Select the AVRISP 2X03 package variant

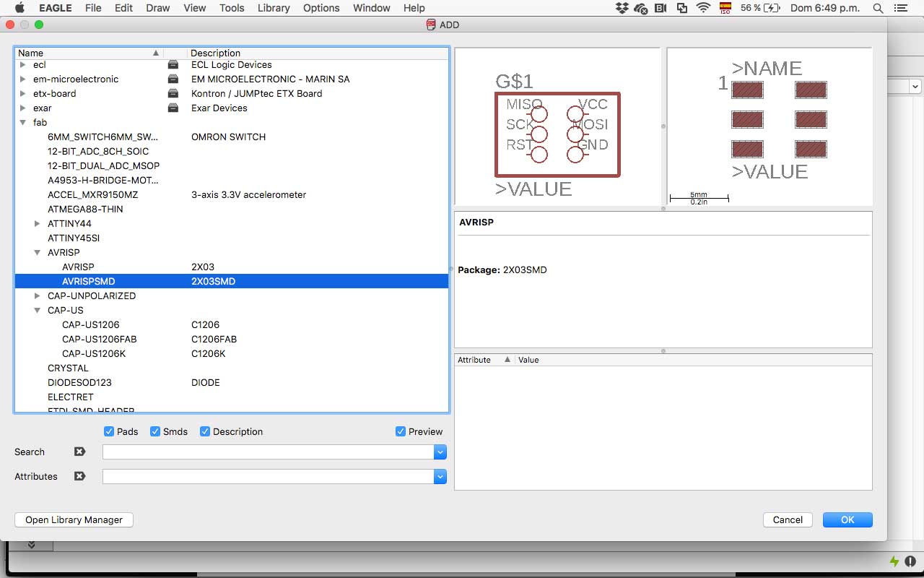point(232,267)
